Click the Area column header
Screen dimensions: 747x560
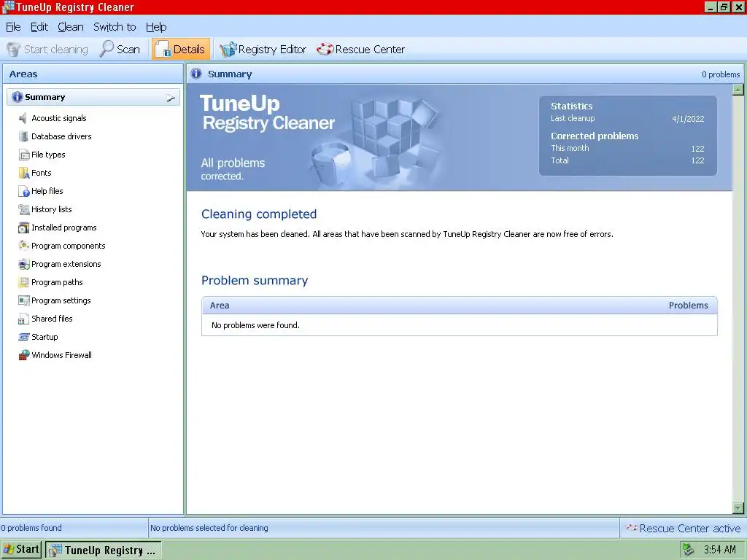click(x=220, y=306)
